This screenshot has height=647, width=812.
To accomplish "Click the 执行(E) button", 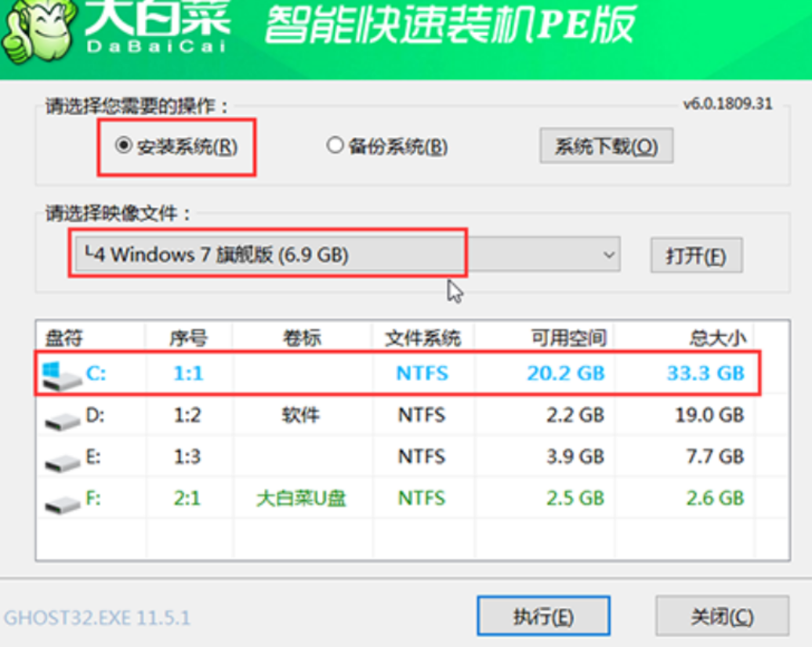I will point(543,616).
